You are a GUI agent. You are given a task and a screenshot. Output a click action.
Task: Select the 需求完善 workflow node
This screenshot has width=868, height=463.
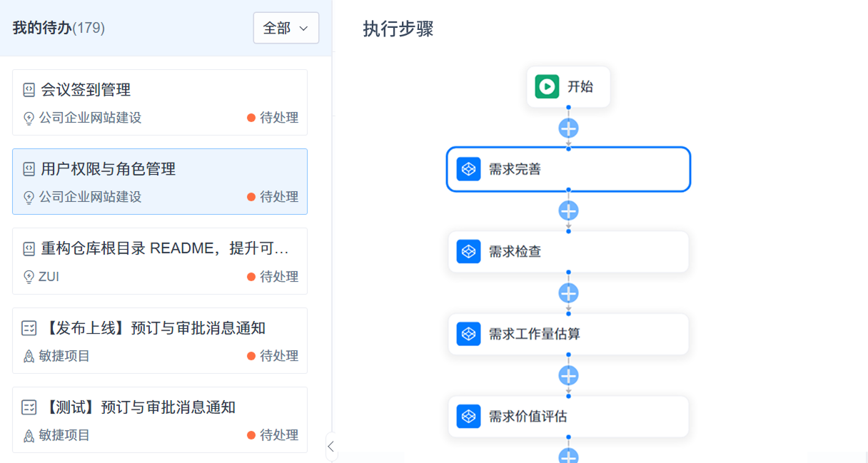568,169
